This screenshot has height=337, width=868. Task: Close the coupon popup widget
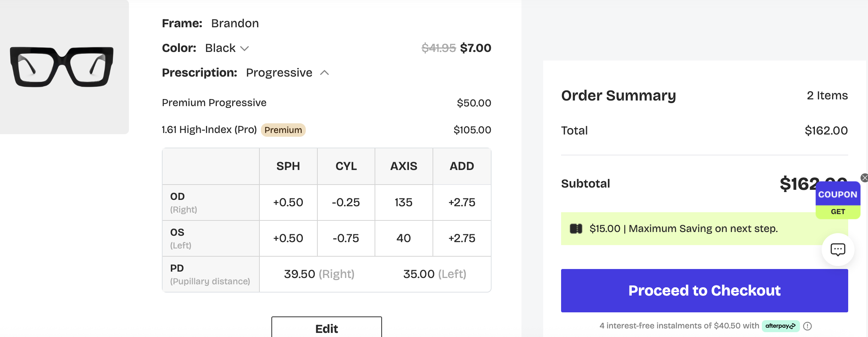click(x=864, y=178)
